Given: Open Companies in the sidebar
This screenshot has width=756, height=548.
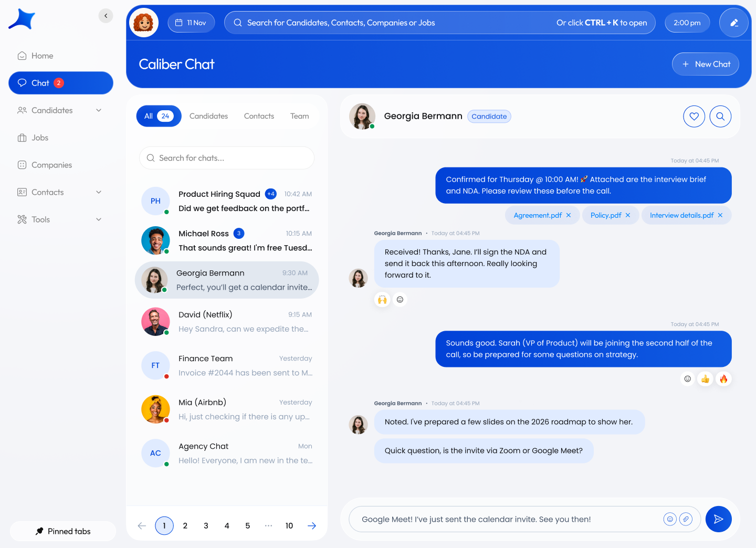Looking at the screenshot, I should [61, 165].
